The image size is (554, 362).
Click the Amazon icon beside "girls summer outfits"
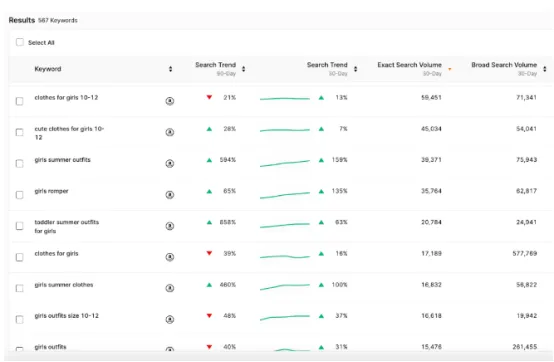tap(170, 164)
